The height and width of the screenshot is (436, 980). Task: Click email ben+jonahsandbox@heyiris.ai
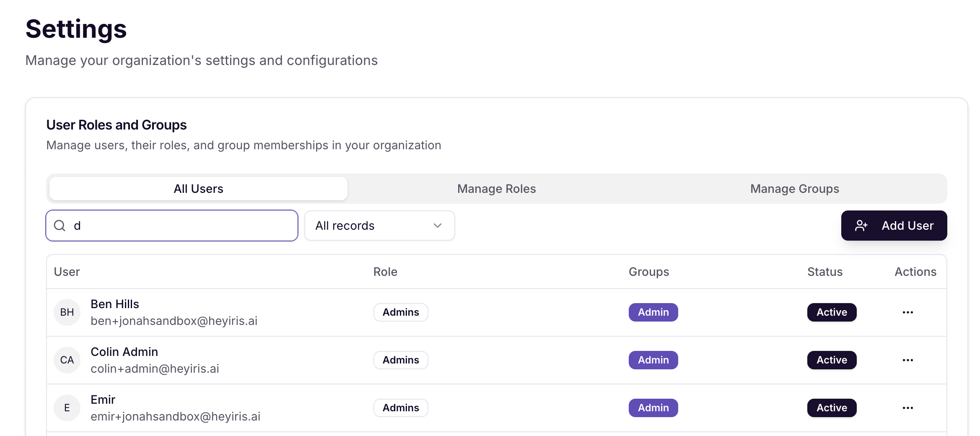174,321
